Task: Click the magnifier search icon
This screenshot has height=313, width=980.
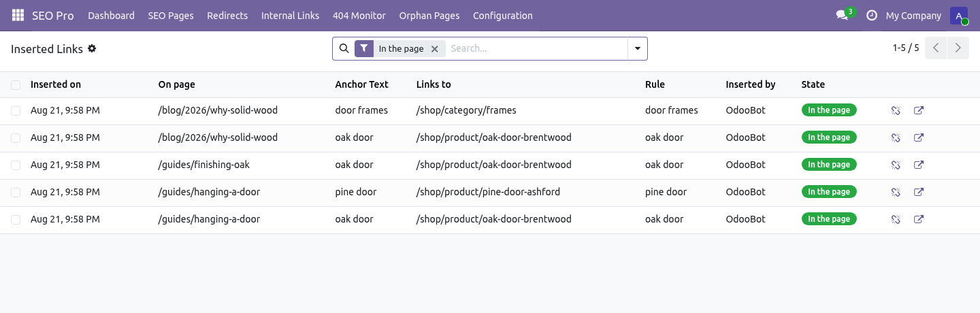Action: click(x=344, y=48)
